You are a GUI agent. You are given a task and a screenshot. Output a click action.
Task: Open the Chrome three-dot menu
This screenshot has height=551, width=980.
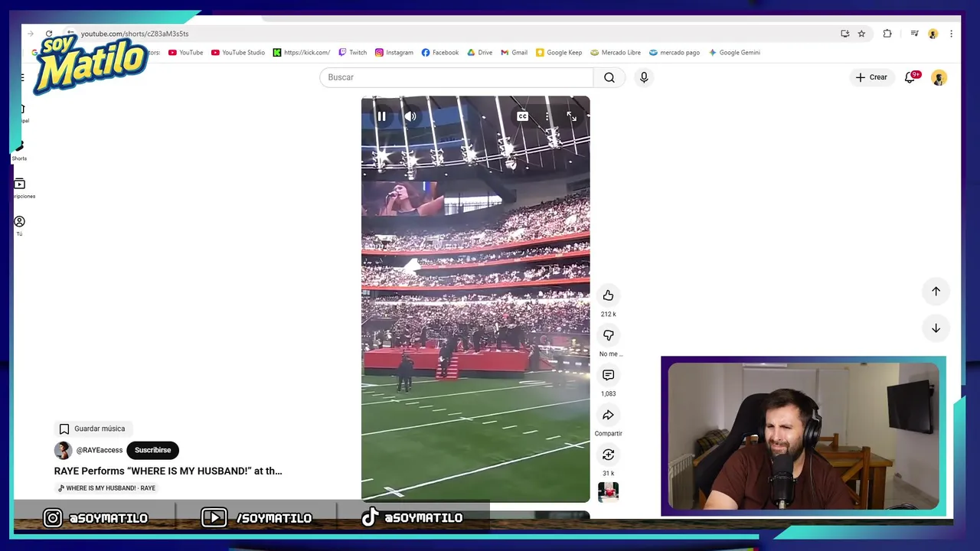click(951, 34)
